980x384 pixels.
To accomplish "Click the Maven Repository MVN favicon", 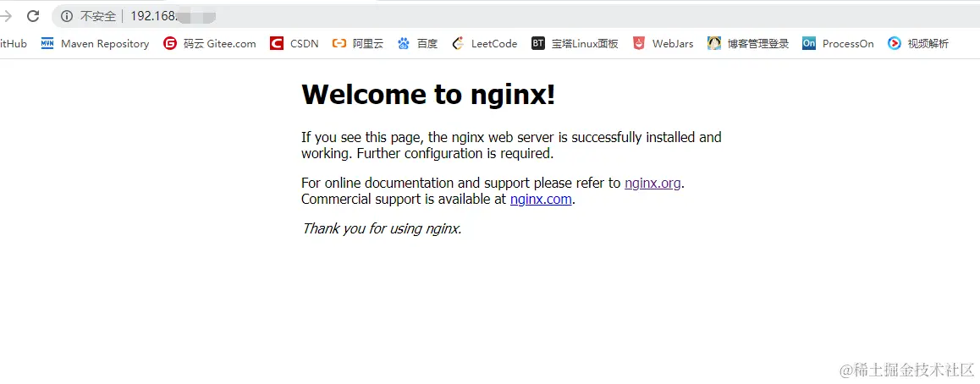I will (47, 43).
